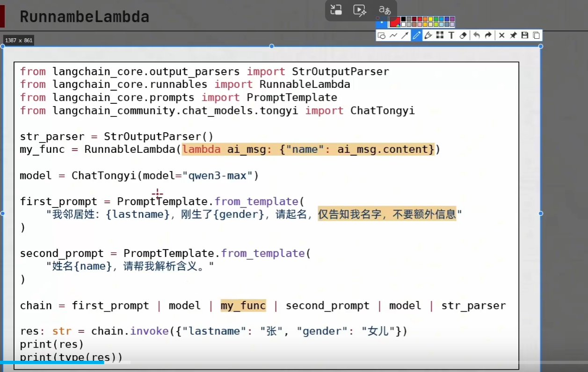Pick the white color swatch

tap(403, 24)
